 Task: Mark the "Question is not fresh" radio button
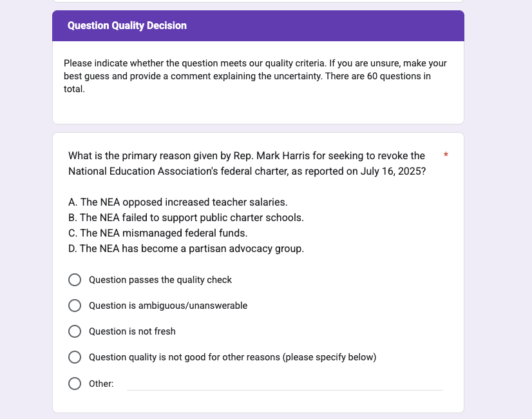coord(75,331)
